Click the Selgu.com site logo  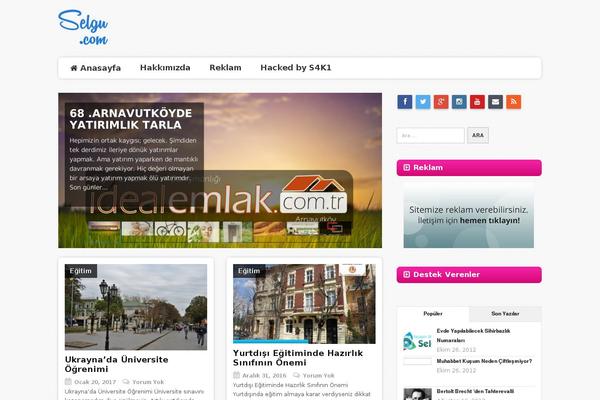tap(83, 27)
